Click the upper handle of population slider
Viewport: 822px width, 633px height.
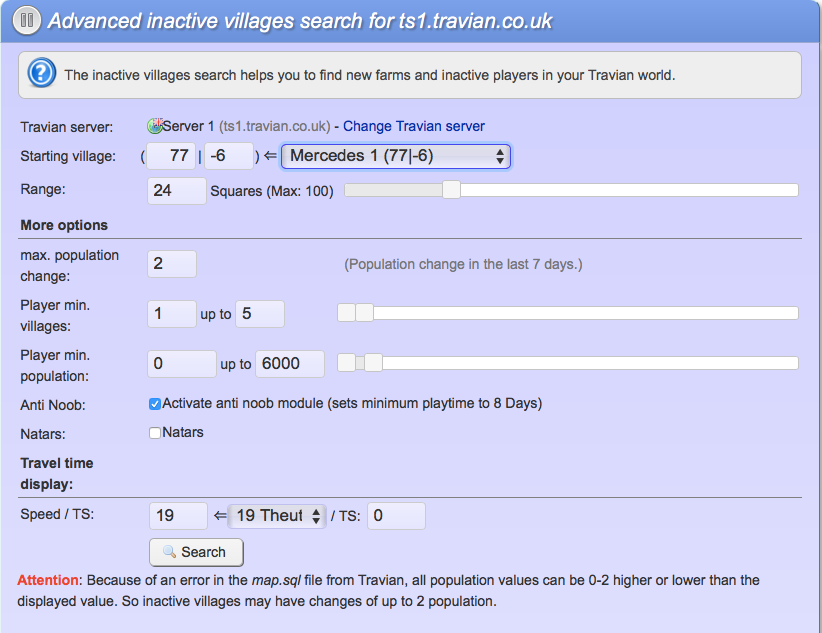(373, 363)
